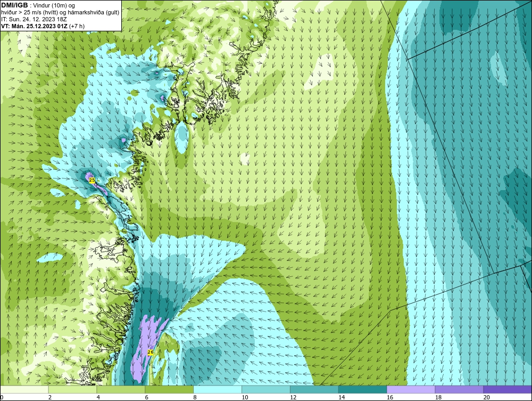Viewport: 532px width, 401px height.
Task: Select the 4–6 m/s green legend swatch
Action: 121,389
